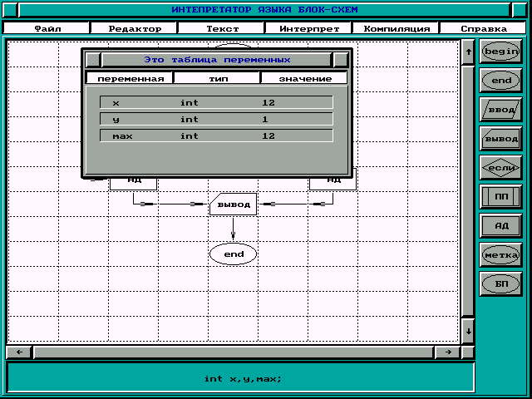
Task: Click the Интерпрет menu item
Action: (x=309, y=28)
